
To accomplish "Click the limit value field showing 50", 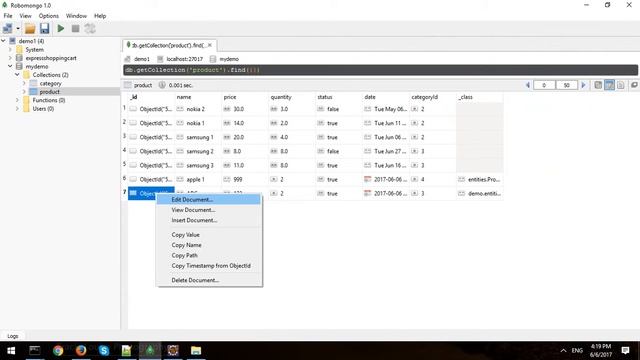I will click(x=567, y=85).
